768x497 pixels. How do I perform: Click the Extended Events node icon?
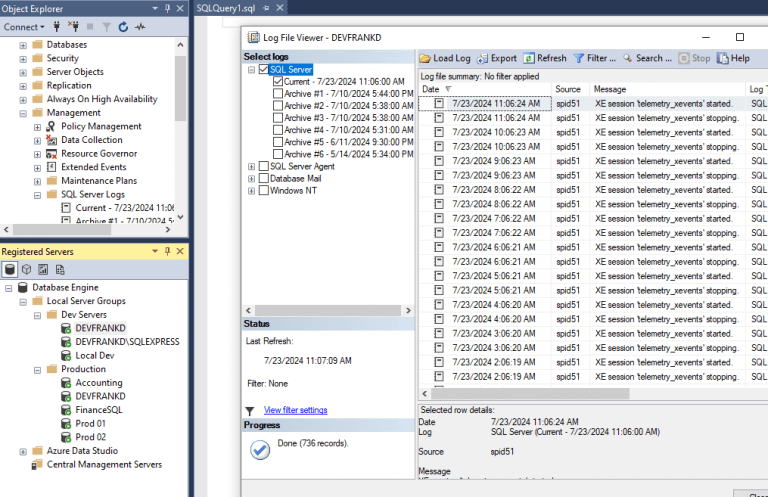51,167
